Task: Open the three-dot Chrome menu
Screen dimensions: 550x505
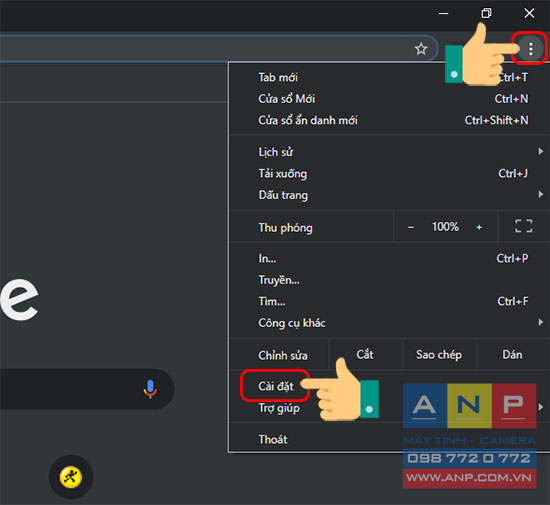Action: 531,49
